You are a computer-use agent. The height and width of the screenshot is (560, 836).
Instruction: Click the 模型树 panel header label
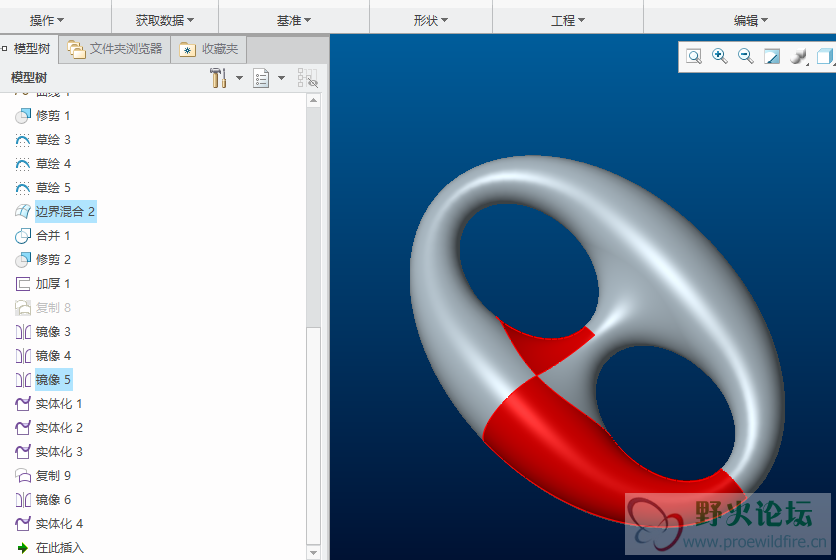point(29,78)
